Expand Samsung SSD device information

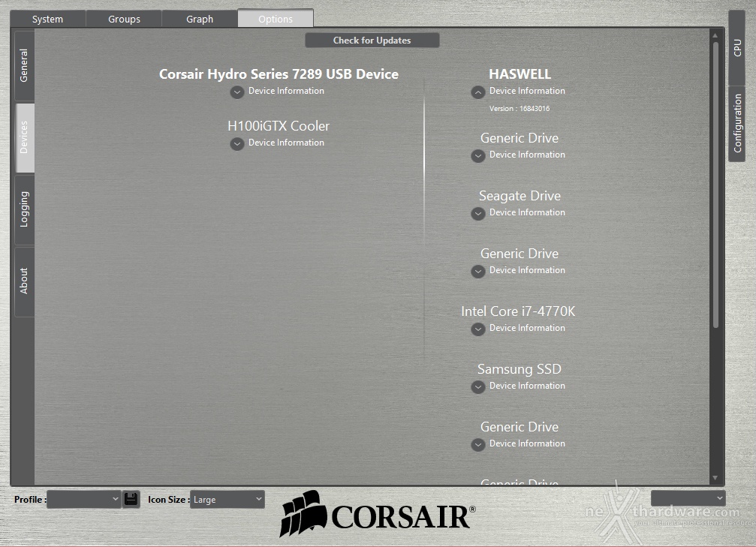(477, 387)
